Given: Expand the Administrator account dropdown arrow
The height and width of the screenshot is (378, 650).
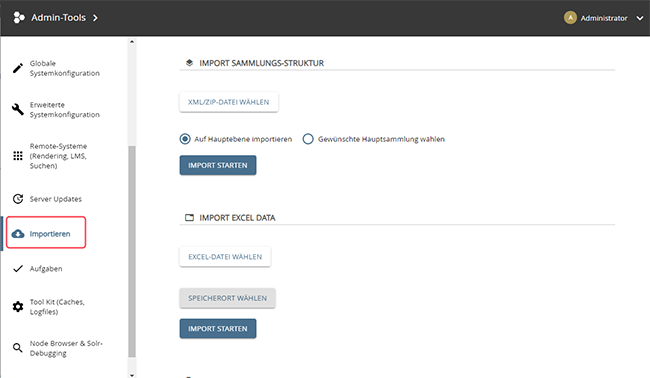Looking at the screenshot, I should (640, 18).
